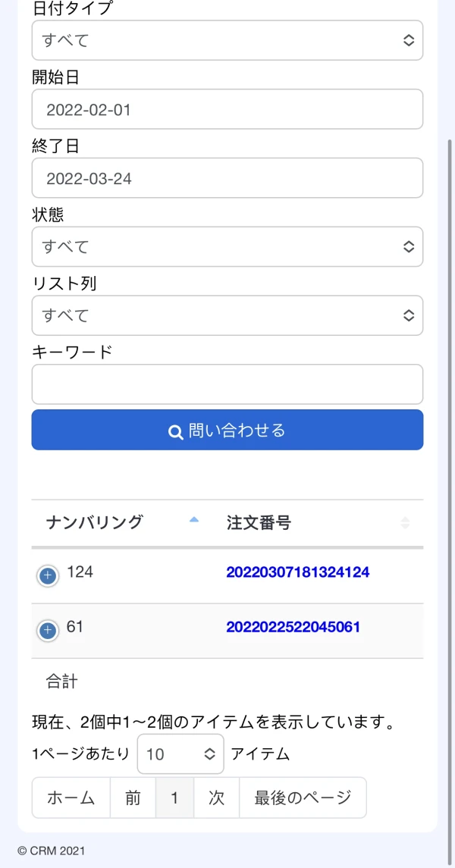Open order 2022022522045061 link
Viewport: 455px width, 868px height.
(x=293, y=627)
